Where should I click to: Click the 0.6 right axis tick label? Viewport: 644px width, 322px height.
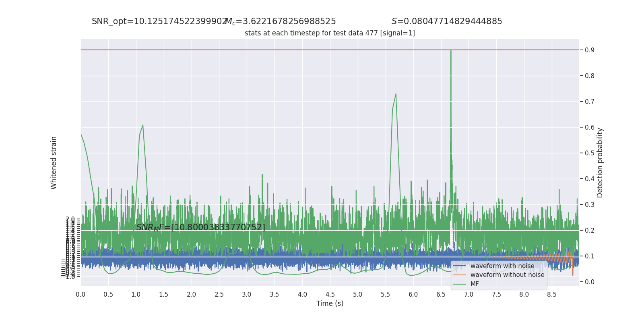point(590,127)
